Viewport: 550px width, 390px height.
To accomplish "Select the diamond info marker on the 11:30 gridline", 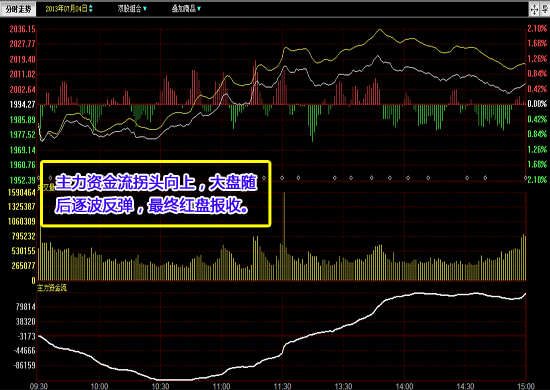I will point(282,178).
